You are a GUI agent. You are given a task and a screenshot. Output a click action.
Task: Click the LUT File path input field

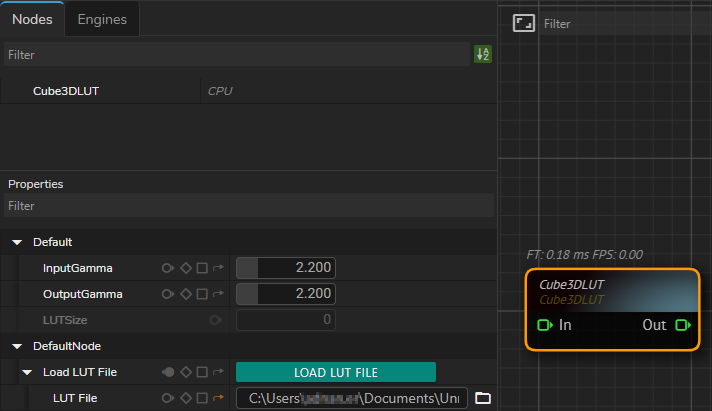click(351, 398)
